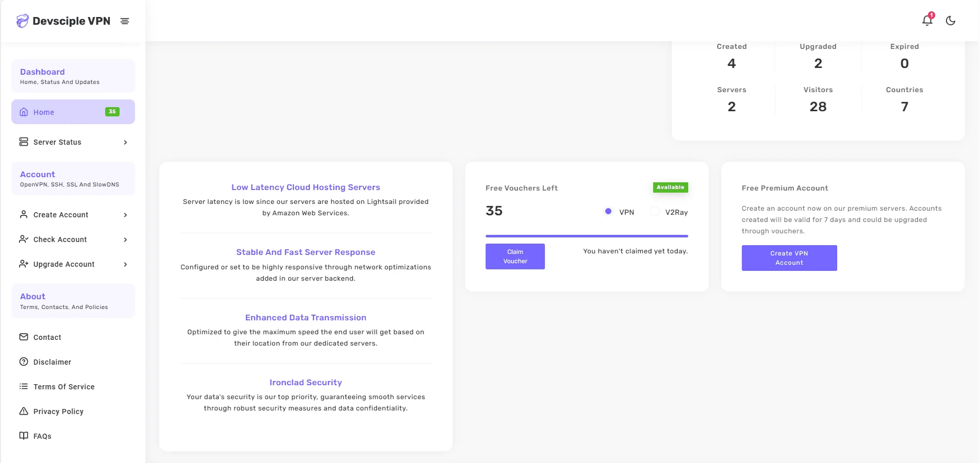The image size is (980, 463).
Task: Click the Disclaimer question-mark icon
Action: pos(24,362)
